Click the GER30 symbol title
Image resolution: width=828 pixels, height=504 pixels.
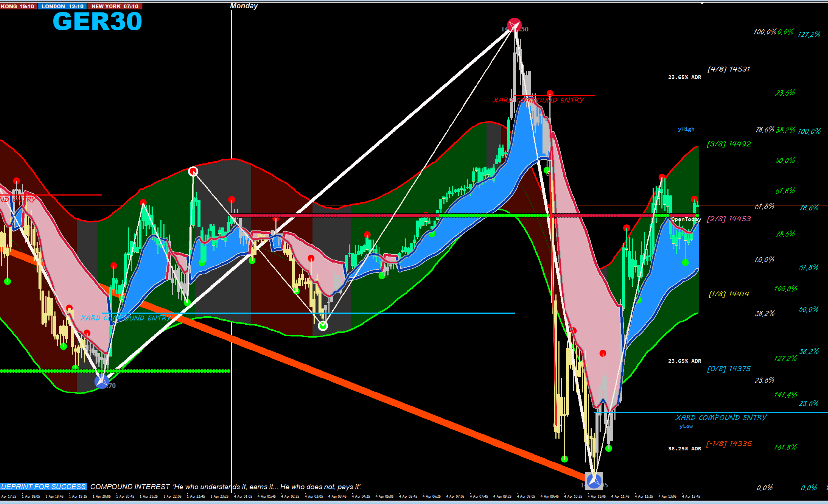click(98, 22)
